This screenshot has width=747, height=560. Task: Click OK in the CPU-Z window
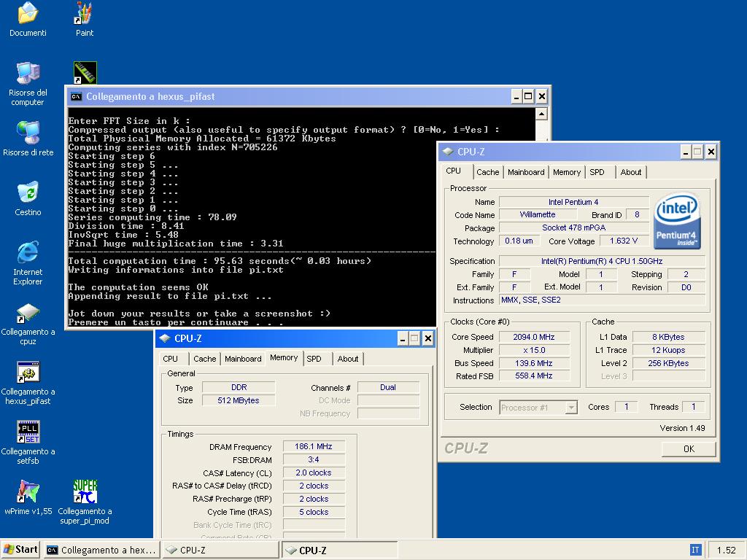pyautogui.click(x=689, y=448)
